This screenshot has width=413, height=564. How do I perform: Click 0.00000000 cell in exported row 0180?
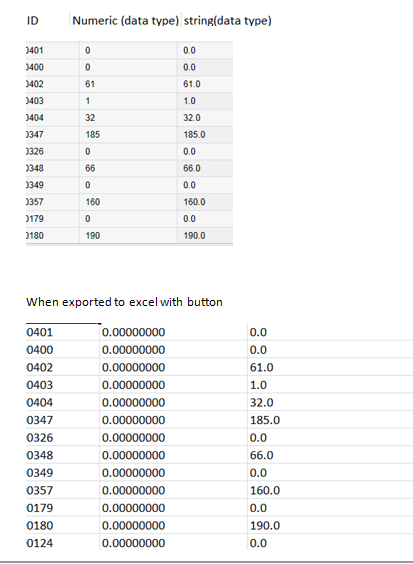pos(133,526)
